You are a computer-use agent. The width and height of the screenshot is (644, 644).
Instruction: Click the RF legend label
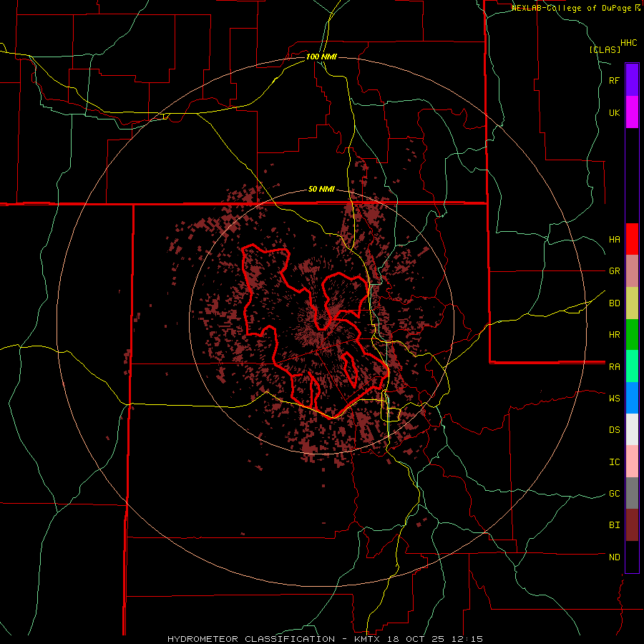tap(615, 81)
